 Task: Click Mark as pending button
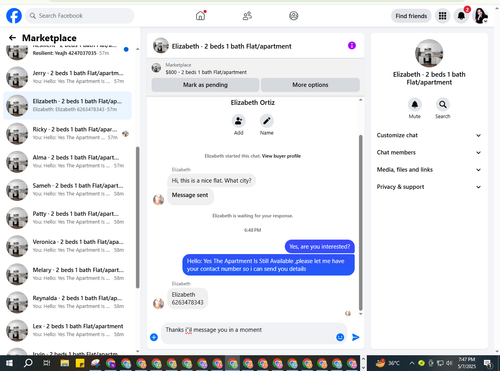tap(205, 85)
